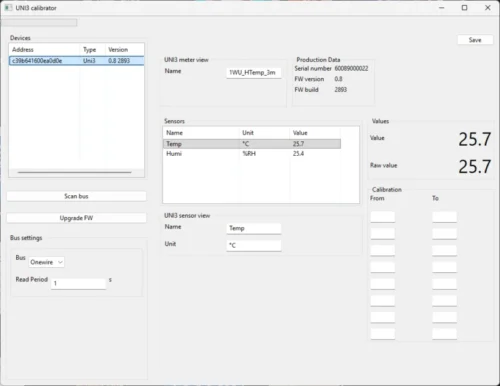
Task: Click the last calibration From field
Action: 383,334
